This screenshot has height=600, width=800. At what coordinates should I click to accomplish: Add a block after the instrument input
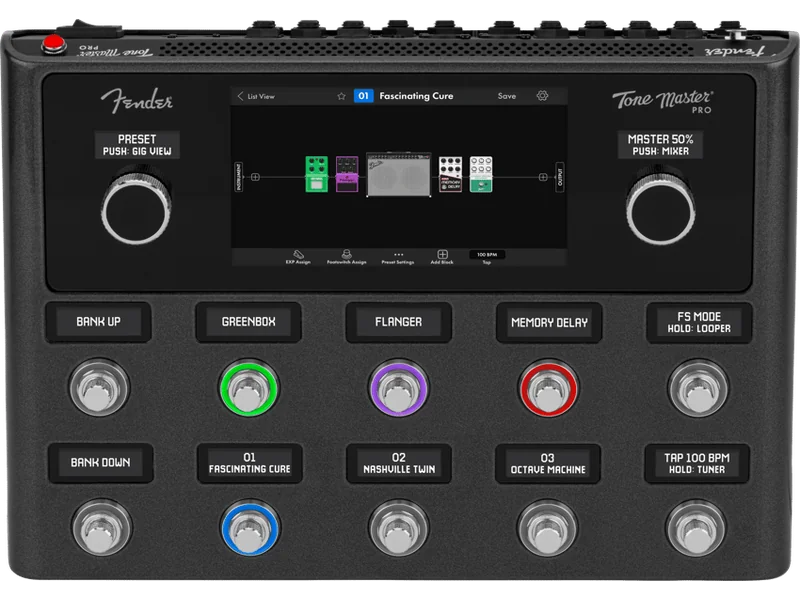coord(256,177)
